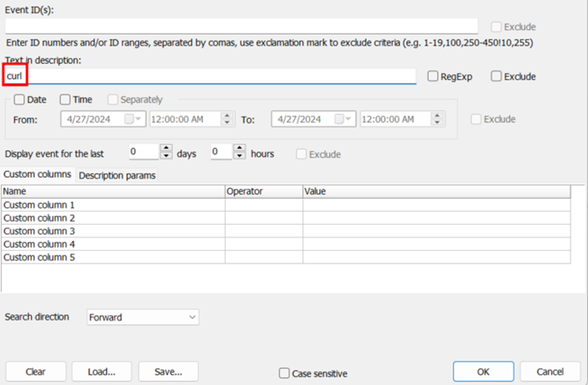The height and width of the screenshot is (385, 588).
Task: Toggle the Separately checkbox
Action: coord(113,99)
